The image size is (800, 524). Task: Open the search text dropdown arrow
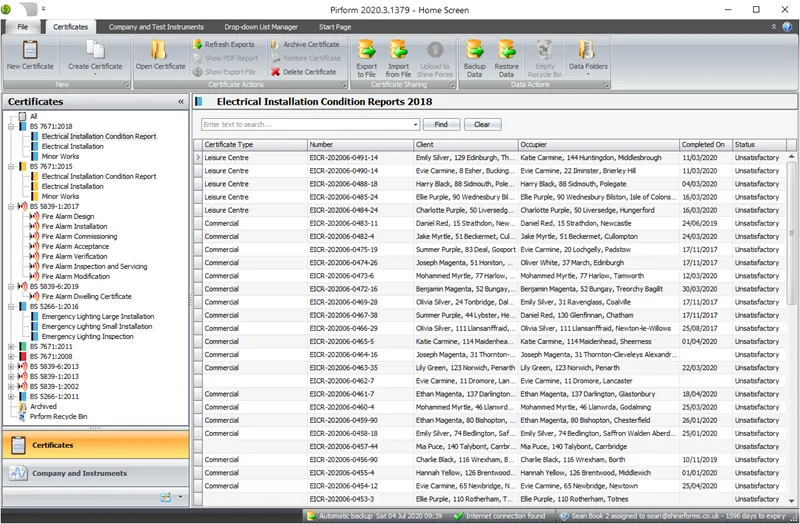(415, 125)
